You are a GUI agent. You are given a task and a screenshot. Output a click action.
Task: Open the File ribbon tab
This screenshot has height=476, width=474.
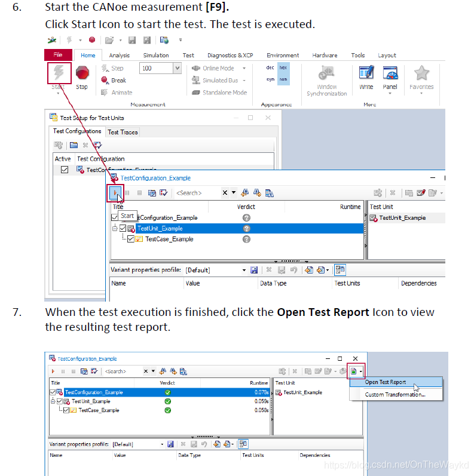point(58,55)
